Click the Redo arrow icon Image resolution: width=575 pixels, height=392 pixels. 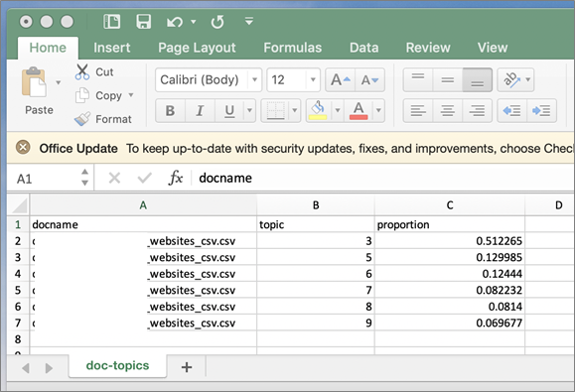217,22
